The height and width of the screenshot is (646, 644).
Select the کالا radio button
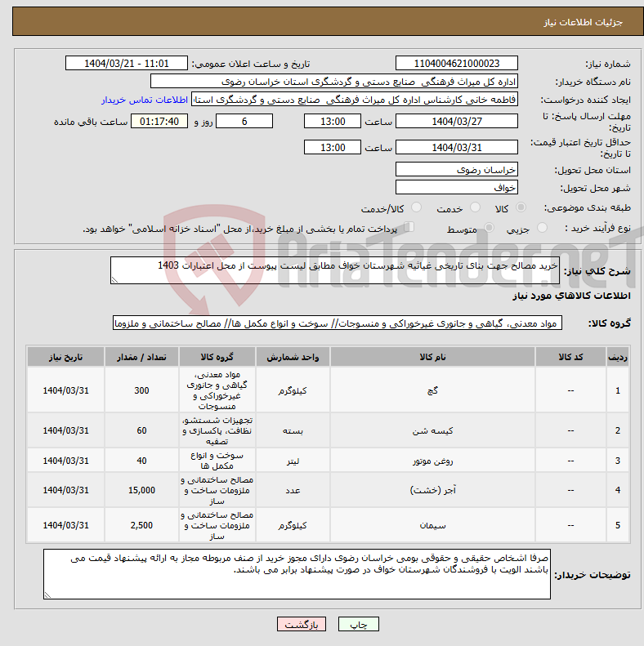coord(521,207)
